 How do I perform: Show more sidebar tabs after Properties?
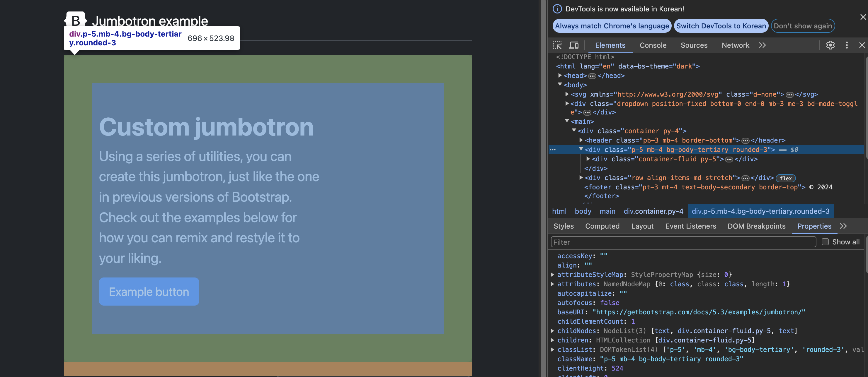click(x=843, y=226)
